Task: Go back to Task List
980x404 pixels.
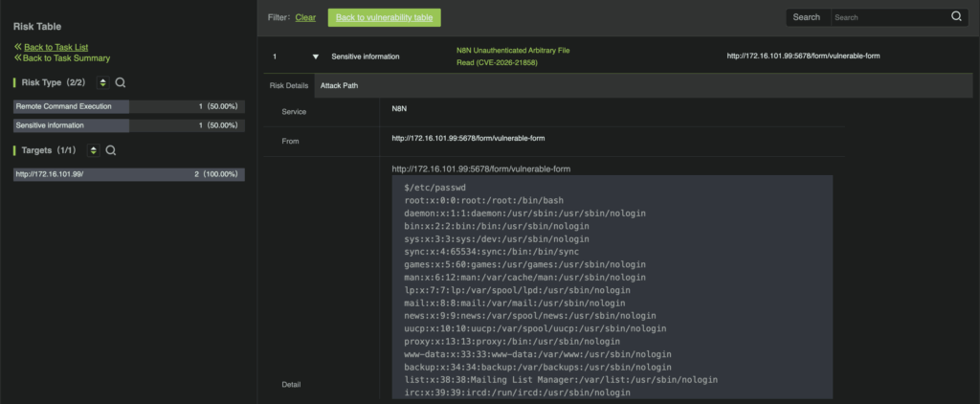Action: 56,47
